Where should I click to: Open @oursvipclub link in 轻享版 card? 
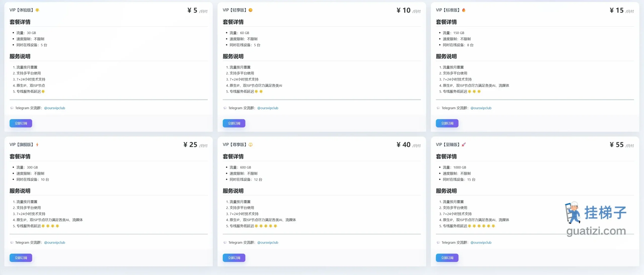pyautogui.click(x=268, y=108)
